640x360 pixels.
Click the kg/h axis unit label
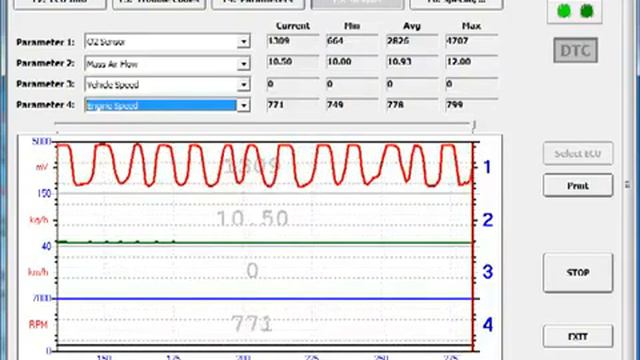39,220
